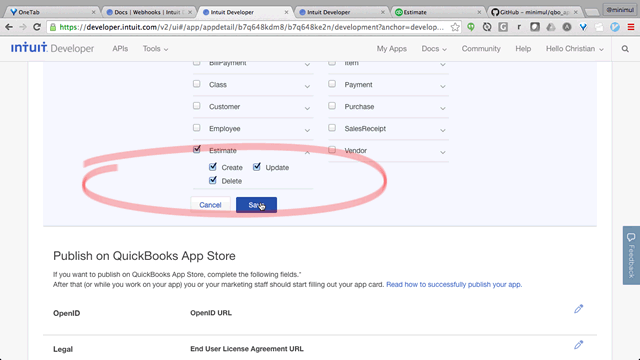The width and height of the screenshot is (640, 360).
Task: Switch to the Estimate browser tab
Action: (x=438, y=12)
